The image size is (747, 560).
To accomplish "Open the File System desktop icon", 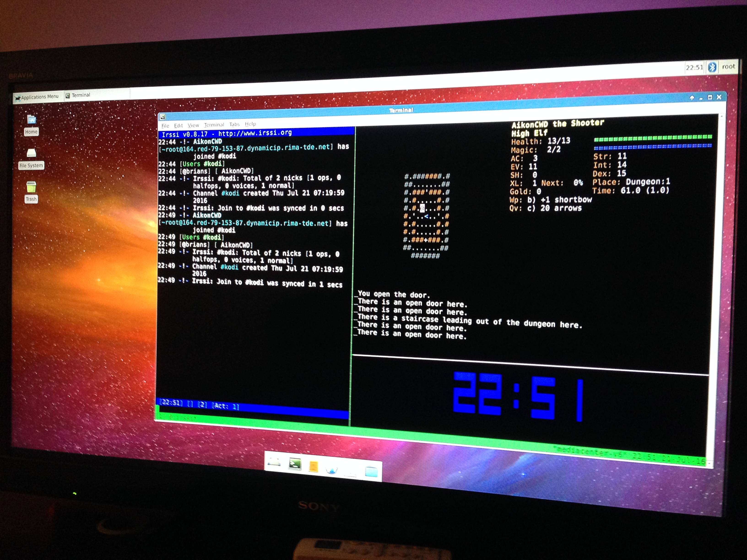I will pyautogui.click(x=31, y=159).
